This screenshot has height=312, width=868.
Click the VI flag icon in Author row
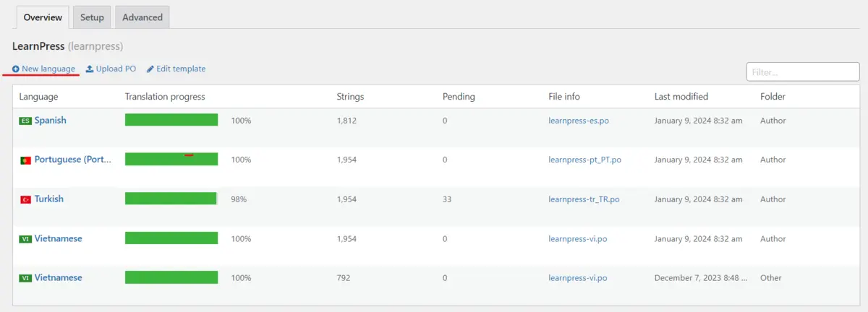pyautogui.click(x=25, y=239)
